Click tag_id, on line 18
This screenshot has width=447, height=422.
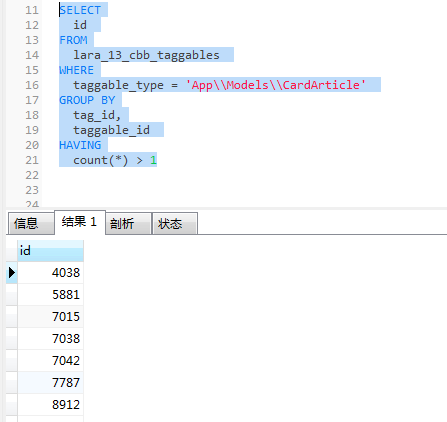[97, 115]
